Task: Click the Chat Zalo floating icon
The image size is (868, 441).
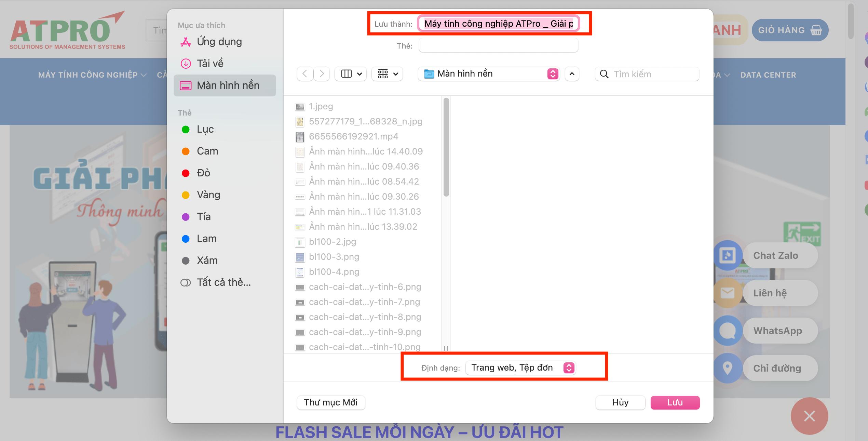Action: 728,255
